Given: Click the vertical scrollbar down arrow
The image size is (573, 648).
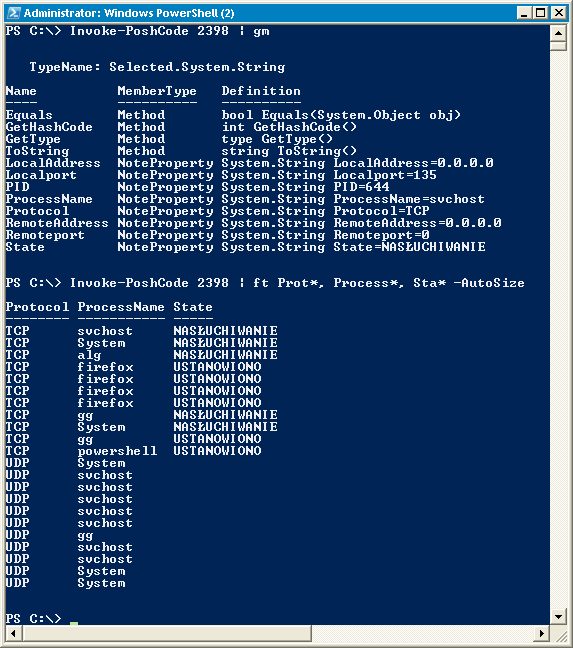Looking at the screenshot, I should coord(558,617).
